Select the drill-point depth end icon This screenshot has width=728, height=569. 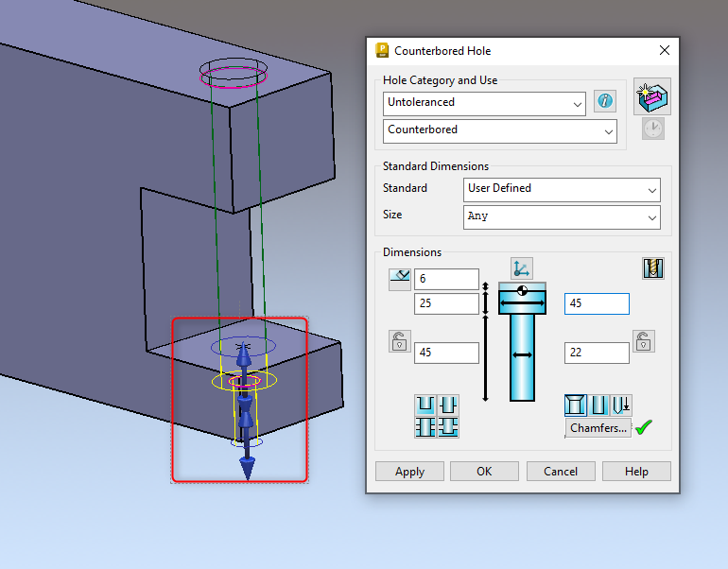621,405
